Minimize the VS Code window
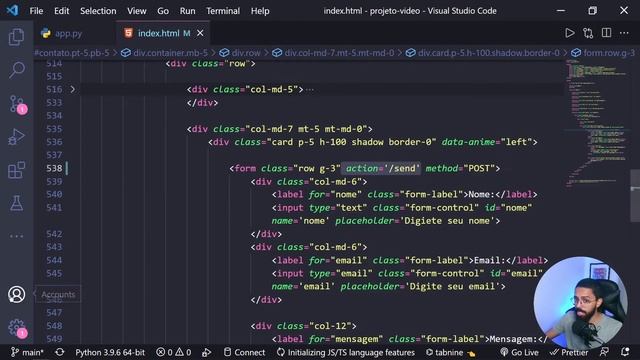Screen dimensions: 640x360 click(561, 11)
